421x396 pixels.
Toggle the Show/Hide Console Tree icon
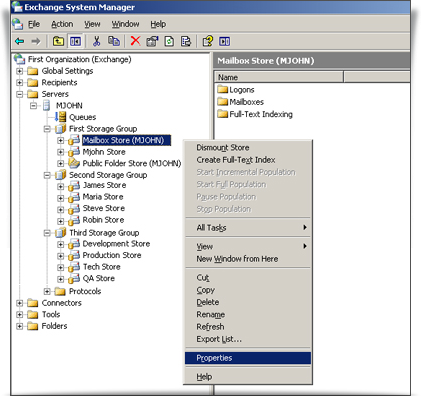tap(75, 41)
